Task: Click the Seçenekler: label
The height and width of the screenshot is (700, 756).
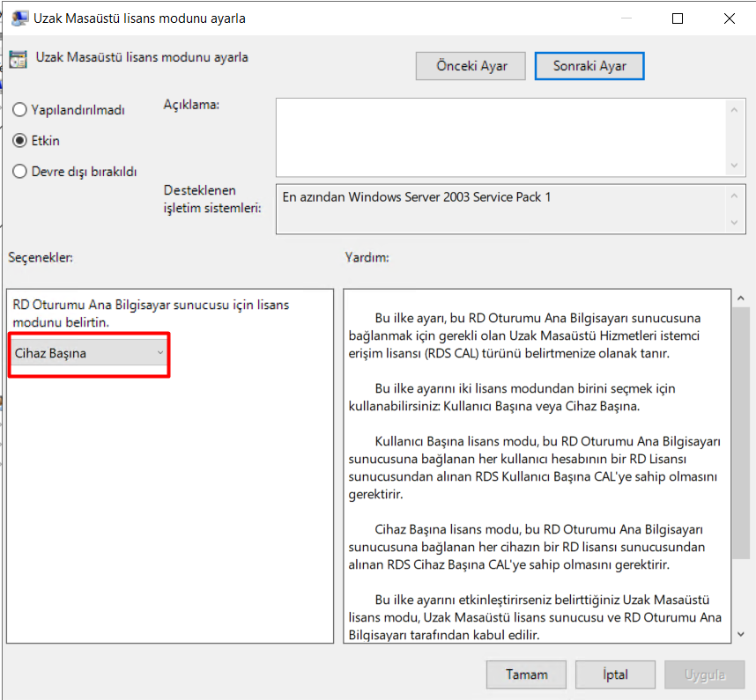Action: [41, 258]
